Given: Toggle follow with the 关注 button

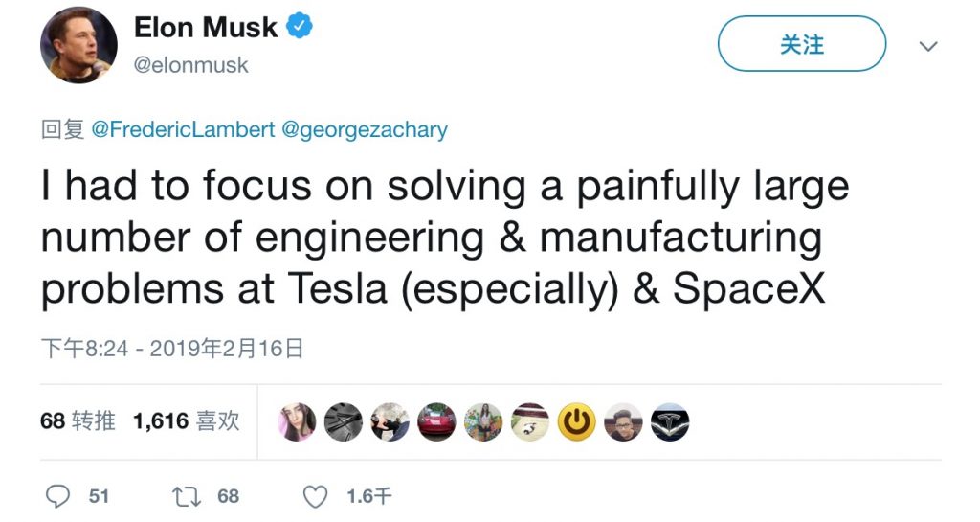Looking at the screenshot, I should pyautogui.click(x=801, y=44).
